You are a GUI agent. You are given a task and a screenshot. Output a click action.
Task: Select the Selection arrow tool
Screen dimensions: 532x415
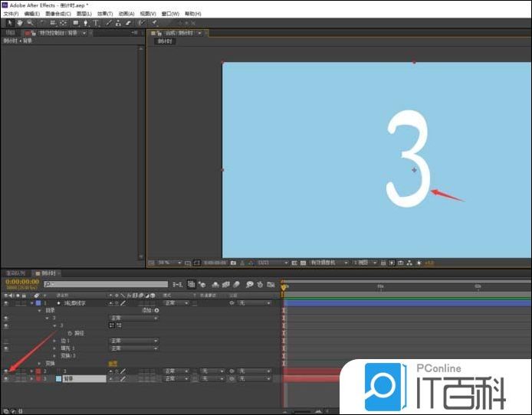(8, 23)
